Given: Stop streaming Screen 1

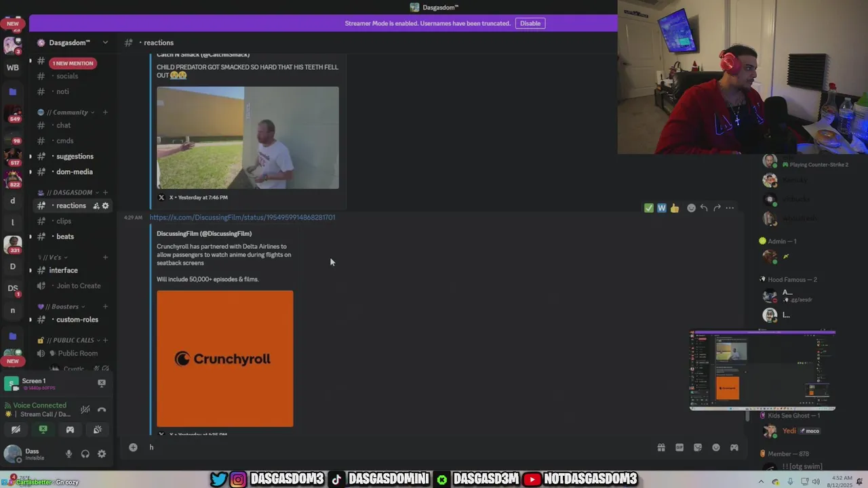Looking at the screenshot, I should click(102, 383).
